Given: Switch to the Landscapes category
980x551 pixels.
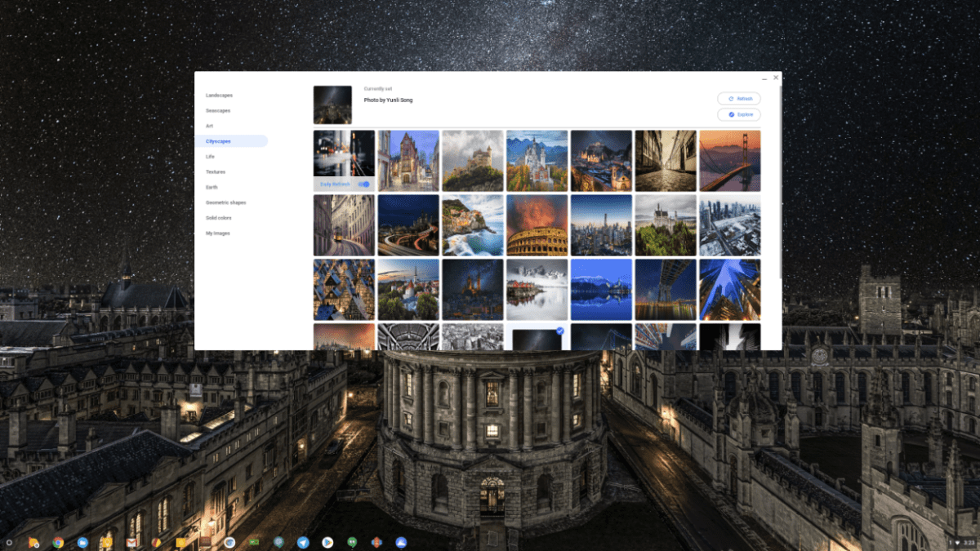Looking at the screenshot, I should pyautogui.click(x=218, y=95).
